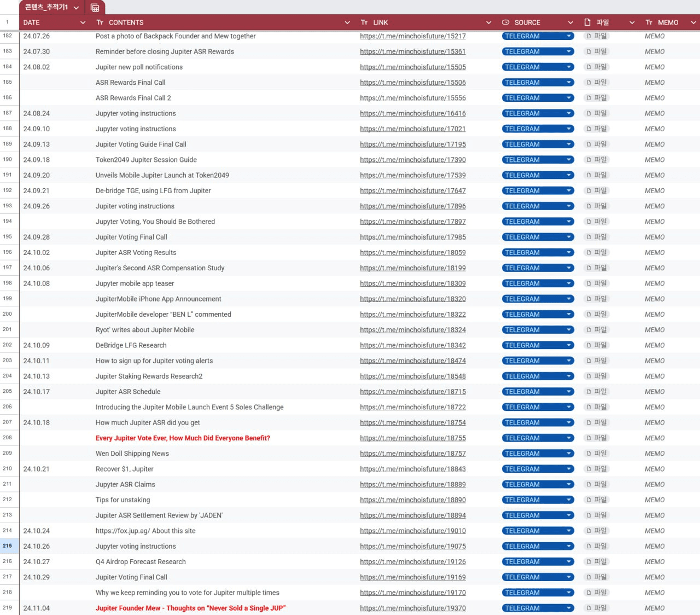The height and width of the screenshot is (615, 700).
Task: Click text type icon in MEMO header
Action: 649,22
